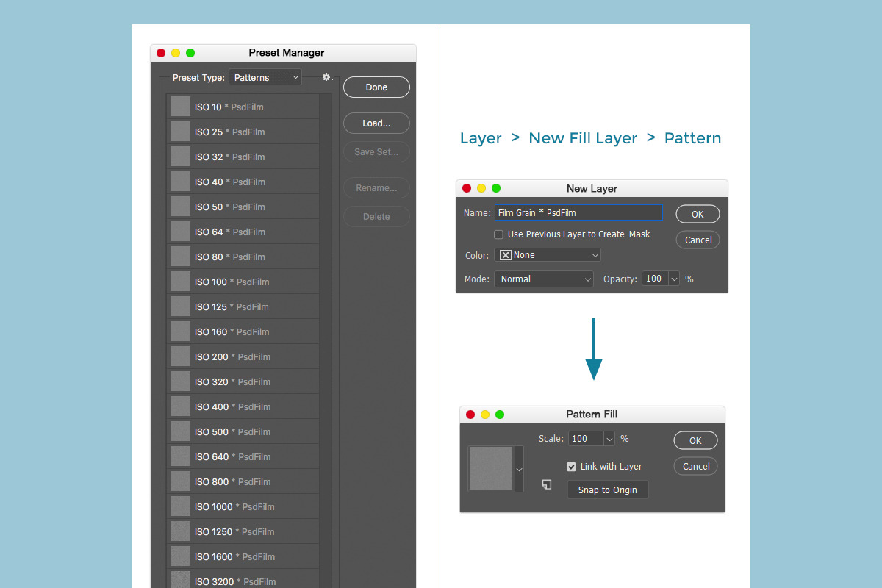
Task: Select the ISO 10 * PsdFilm pattern thumbnail
Action: [180, 107]
